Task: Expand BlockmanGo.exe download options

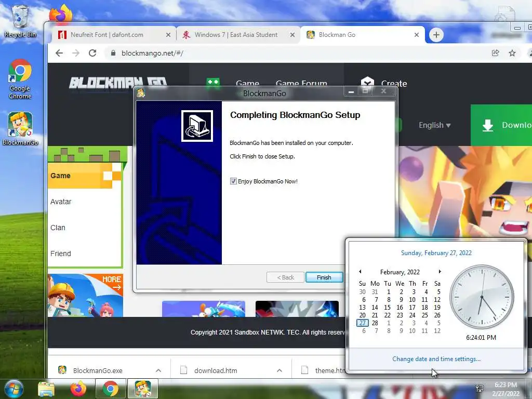Action: point(158,370)
